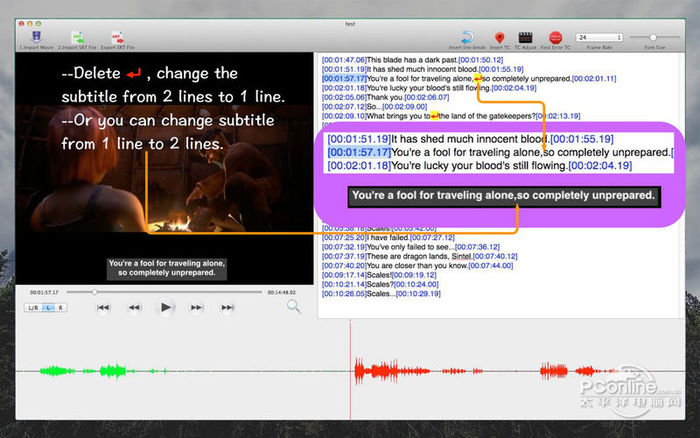This screenshot has width=700, height=438.
Task: Click the magnifier icon below the video
Action: 294,307
